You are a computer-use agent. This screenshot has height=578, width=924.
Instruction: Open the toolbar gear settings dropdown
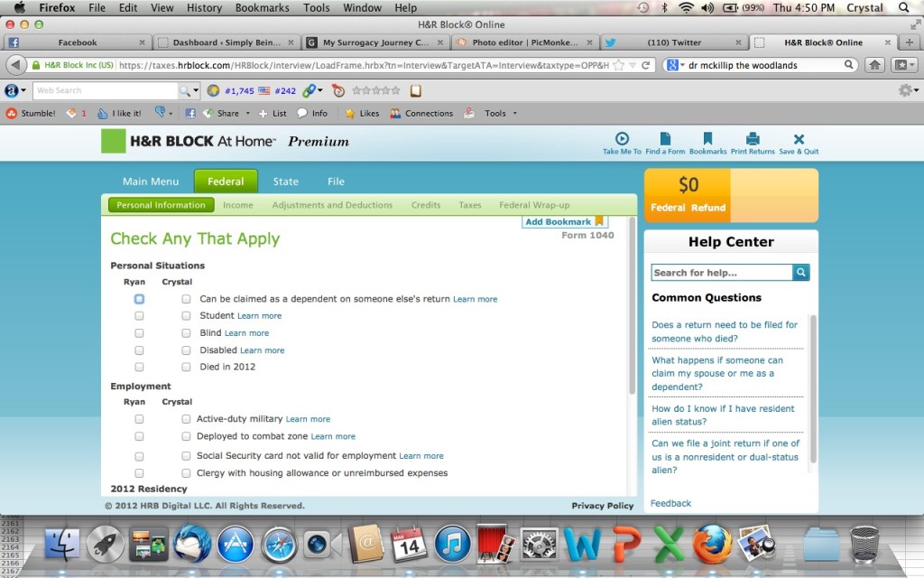[x=908, y=90]
